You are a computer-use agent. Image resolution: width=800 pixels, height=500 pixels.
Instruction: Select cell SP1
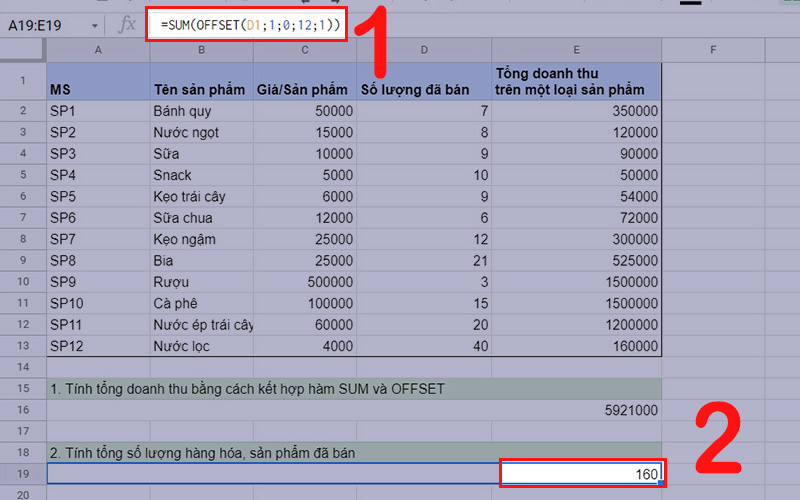pyautogui.click(x=98, y=111)
